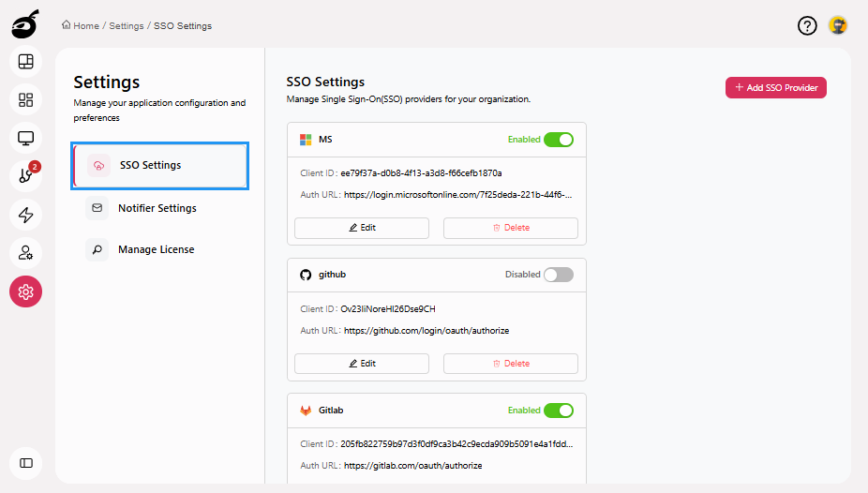The image size is (868, 493).
Task: Click the Gitlab fox logo
Action: (306, 410)
